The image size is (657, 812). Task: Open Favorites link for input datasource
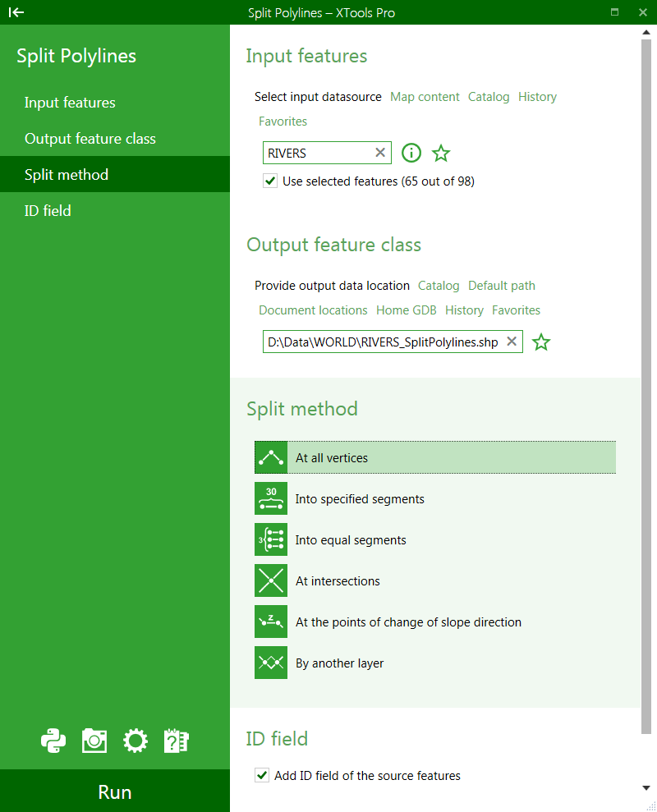pyautogui.click(x=283, y=122)
